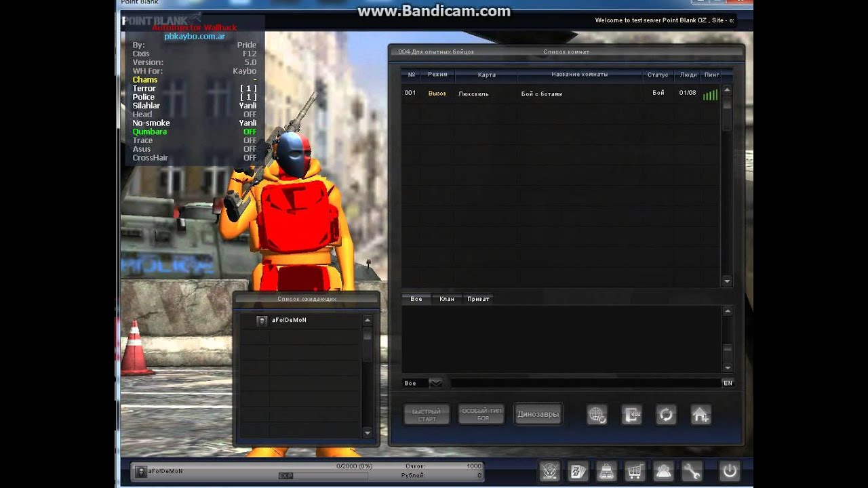Screen dimensions: 868x488
Task: Switch to the Все chat tab
Action: tap(416, 299)
